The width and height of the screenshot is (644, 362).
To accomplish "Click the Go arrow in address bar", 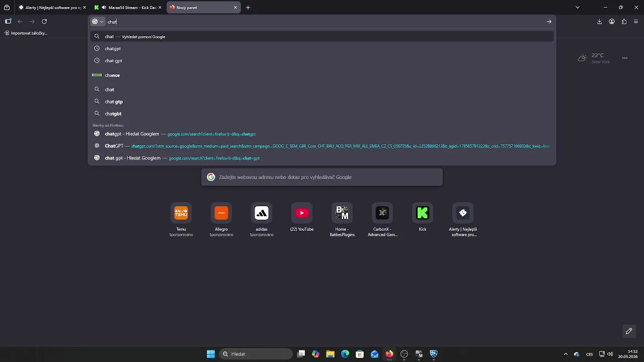I will pyautogui.click(x=549, y=22).
